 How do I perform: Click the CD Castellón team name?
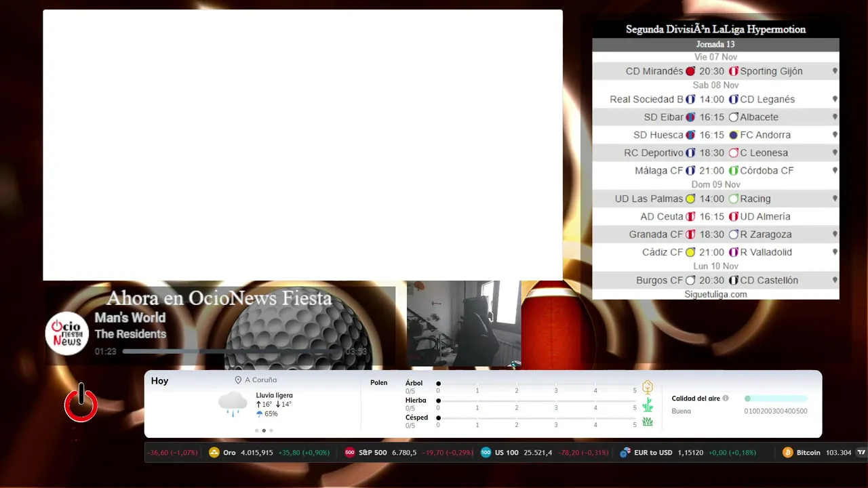(x=769, y=280)
